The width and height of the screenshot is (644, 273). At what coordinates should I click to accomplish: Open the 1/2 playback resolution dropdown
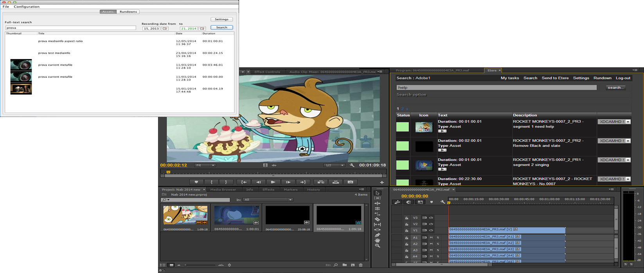pyautogui.click(x=334, y=165)
